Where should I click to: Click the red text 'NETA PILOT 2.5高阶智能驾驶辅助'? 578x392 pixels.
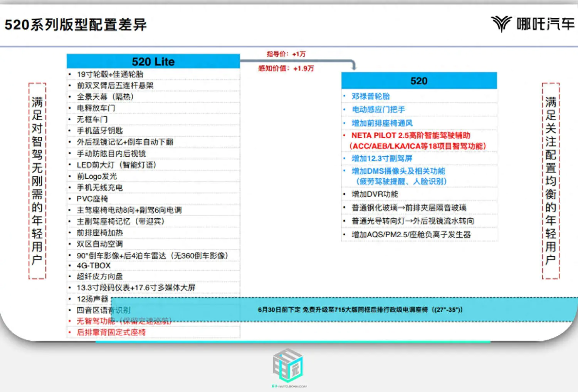pos(411,136)
